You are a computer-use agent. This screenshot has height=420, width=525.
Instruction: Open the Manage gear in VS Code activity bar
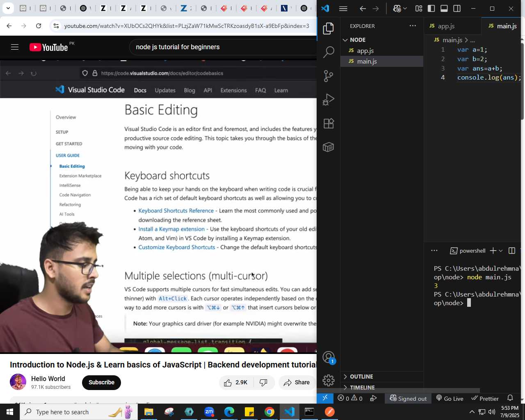(x=329, y=381)
